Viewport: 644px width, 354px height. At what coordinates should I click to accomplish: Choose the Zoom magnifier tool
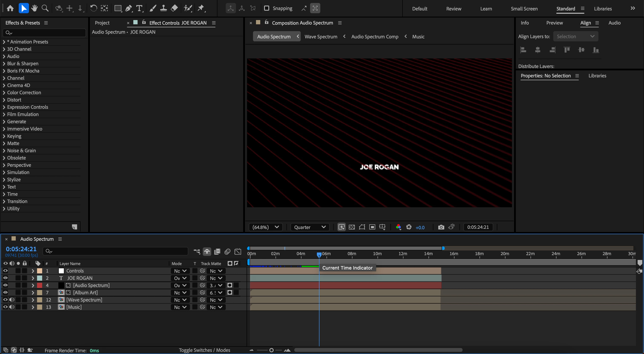(45, 8)
